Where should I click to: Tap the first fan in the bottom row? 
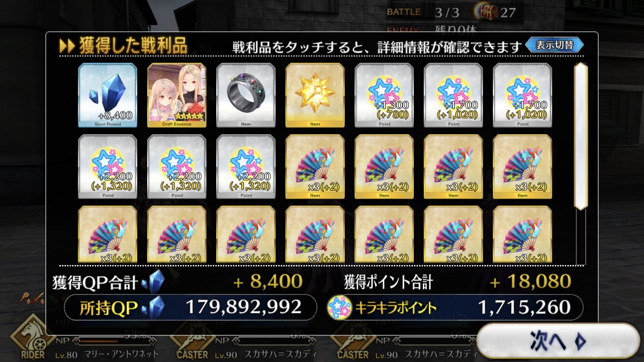coord(108,235)
